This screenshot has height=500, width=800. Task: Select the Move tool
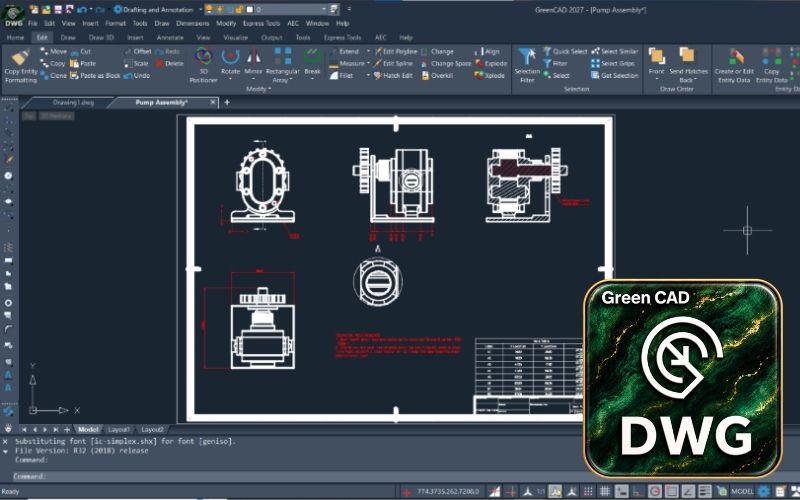click(x=54, y=51)
